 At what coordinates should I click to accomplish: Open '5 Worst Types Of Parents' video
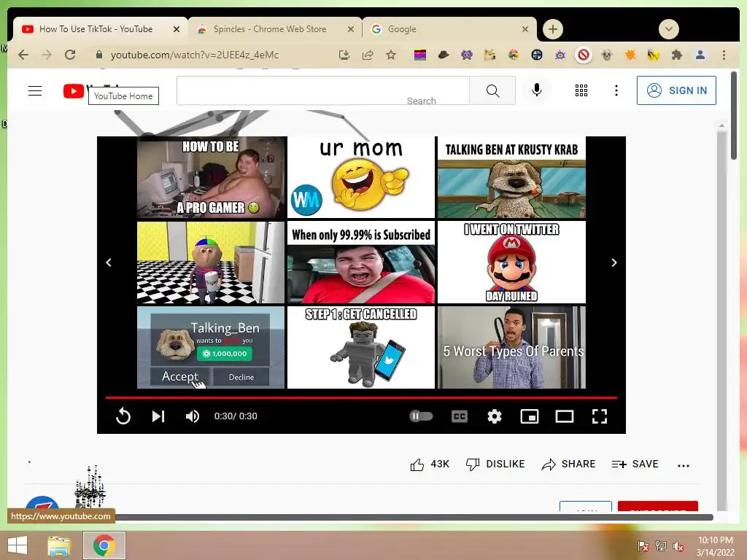511,347
